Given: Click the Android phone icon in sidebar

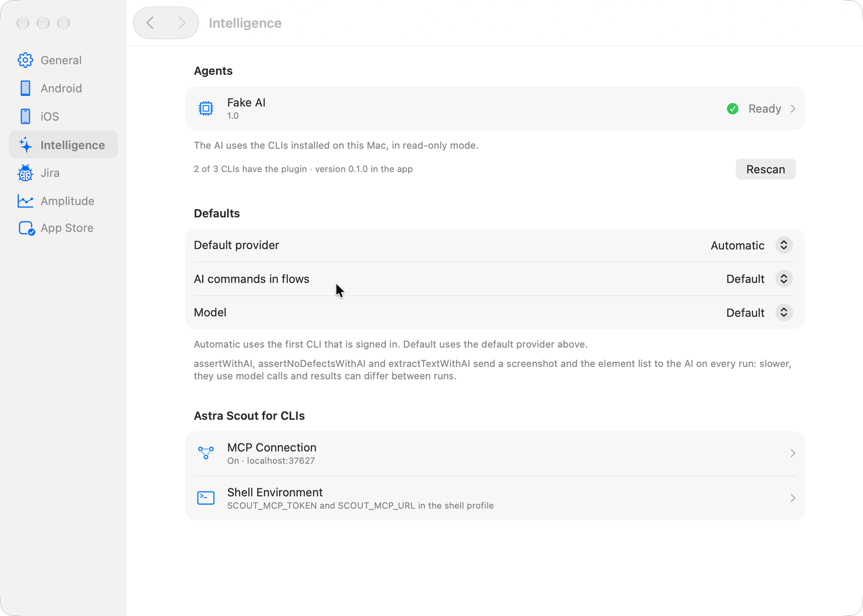Looking at the screenshot, I should pos(25,88).
